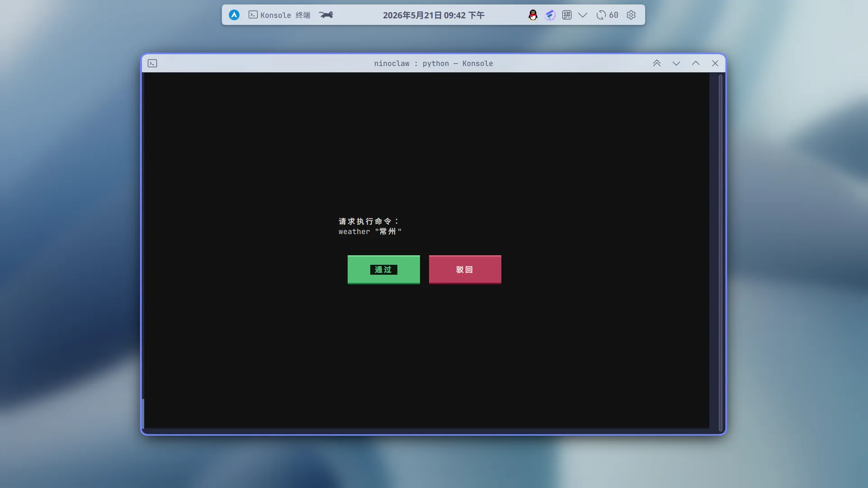Click the Konsole vertical scrollbar track

point(721,252)
